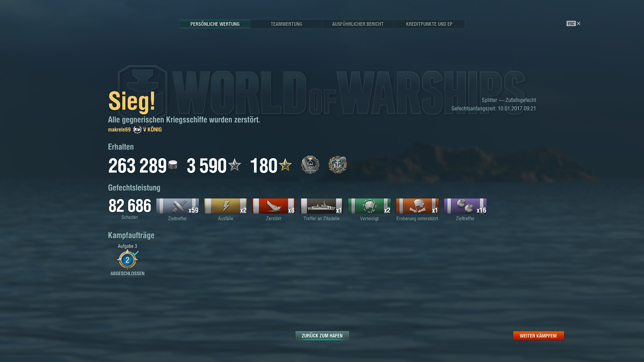This screenshot has width=644, height=362.
Task: Click the gold star free XP icon
Action: pyautogui.click(x=285, y=165)
